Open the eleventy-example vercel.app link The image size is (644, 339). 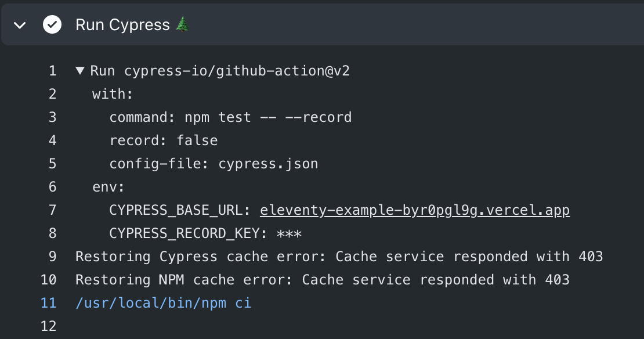coord(415,210)
